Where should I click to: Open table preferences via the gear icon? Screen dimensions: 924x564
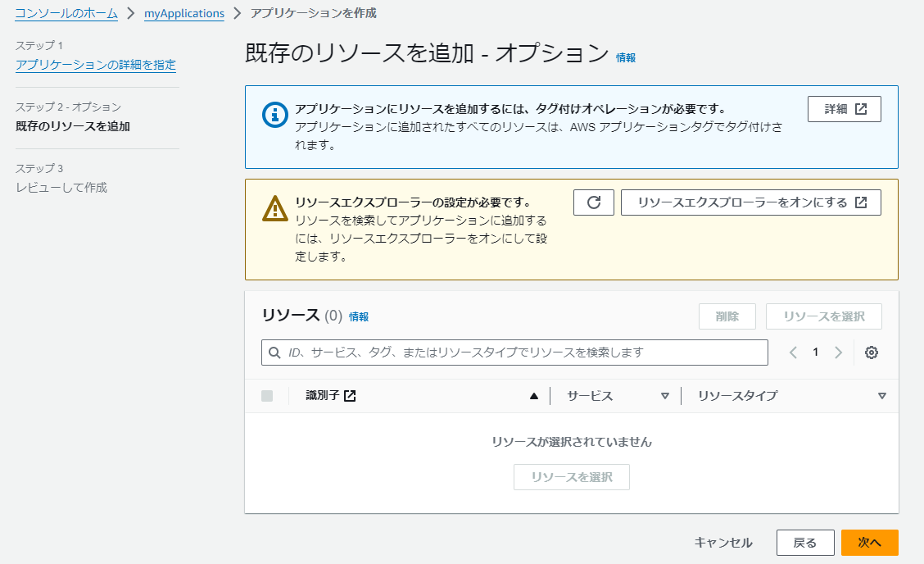pos(872,352)
